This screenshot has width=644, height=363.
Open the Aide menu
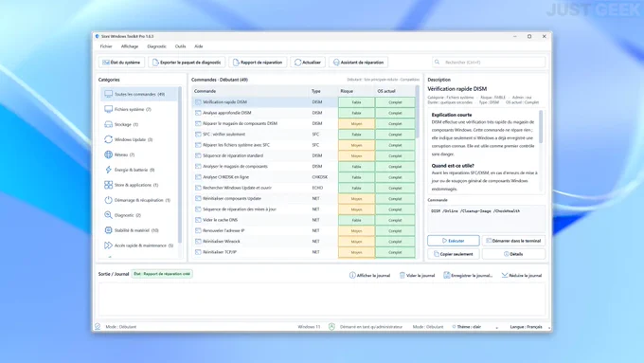[199, 46]
